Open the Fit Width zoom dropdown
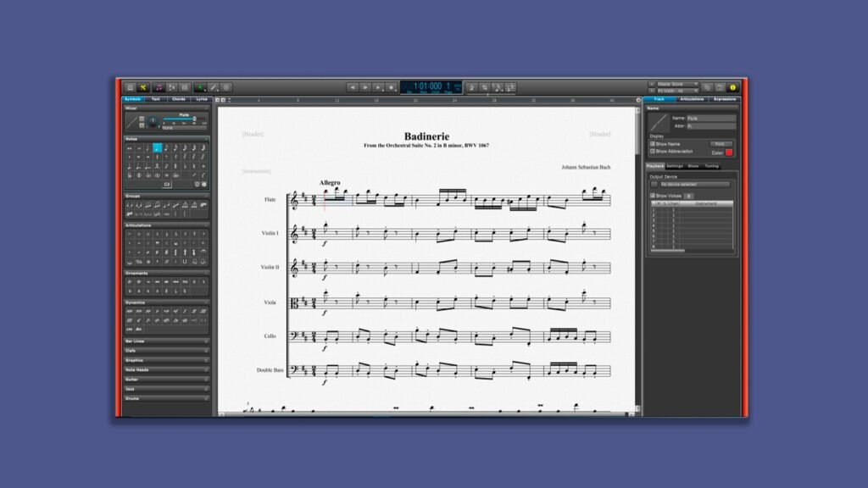This screenshot has width=868, height=488. (676, 91)
